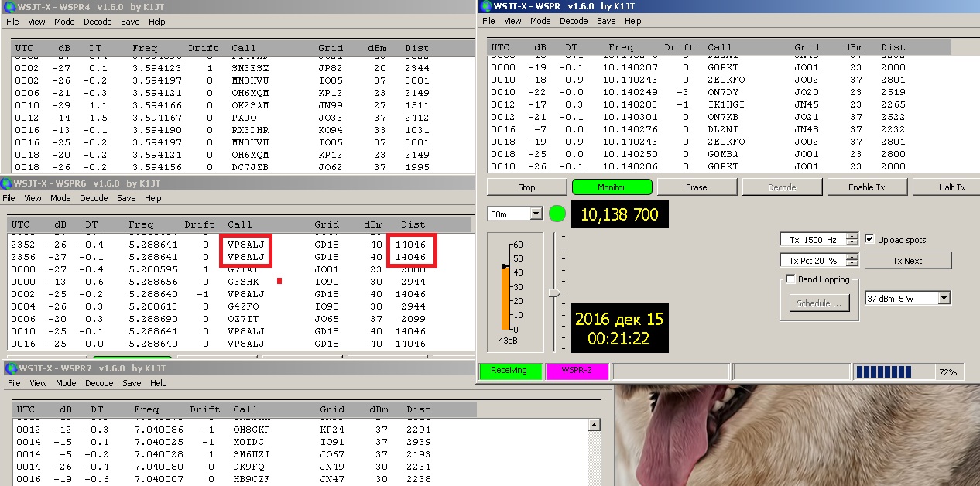Select the DL2NI row in main WSPR window
The image size is (980, 486).
pyautogui.click(x=732, y=129)
